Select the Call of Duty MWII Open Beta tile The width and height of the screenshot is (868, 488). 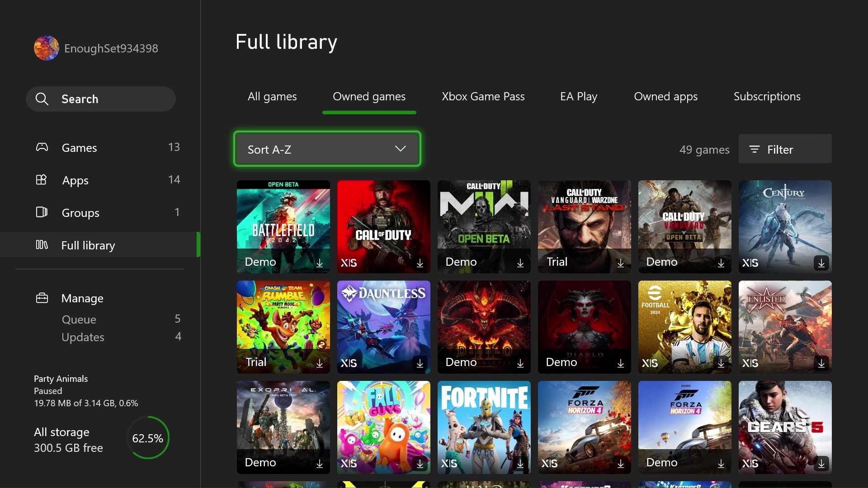pyautogui.click(x=484, y=227)
